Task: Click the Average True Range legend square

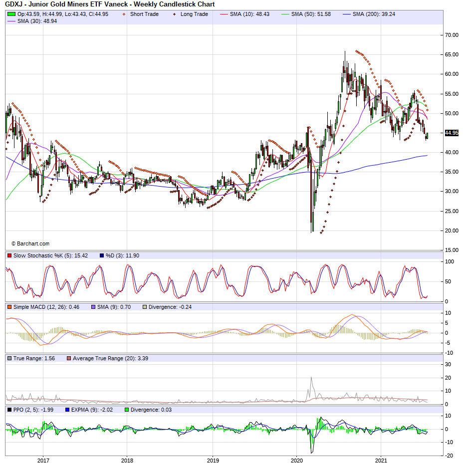Action: pos(69,359)
